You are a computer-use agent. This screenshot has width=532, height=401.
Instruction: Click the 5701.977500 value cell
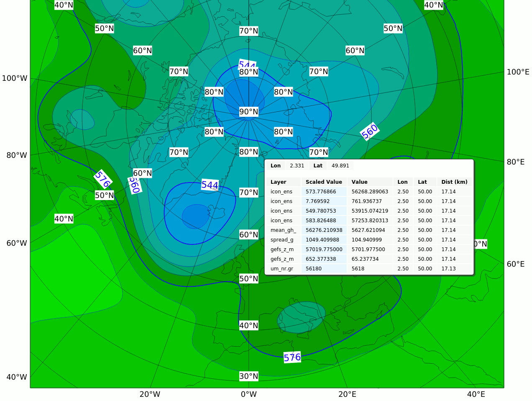(x=370, y=249)
